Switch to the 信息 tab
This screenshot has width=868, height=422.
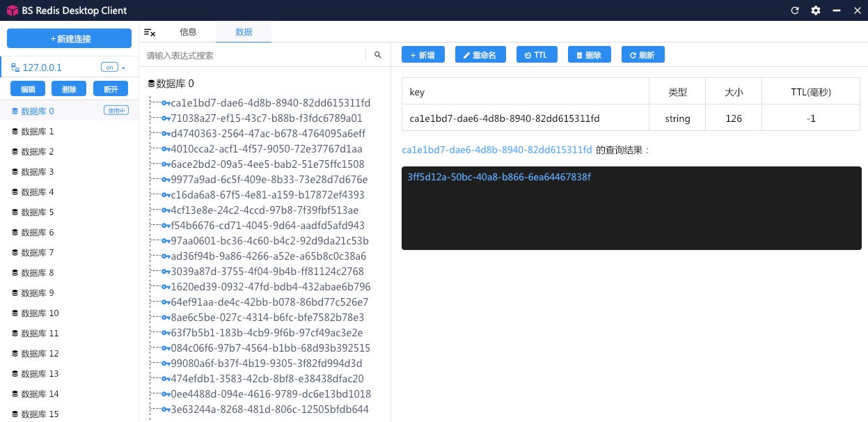click(x=188, y=31)
